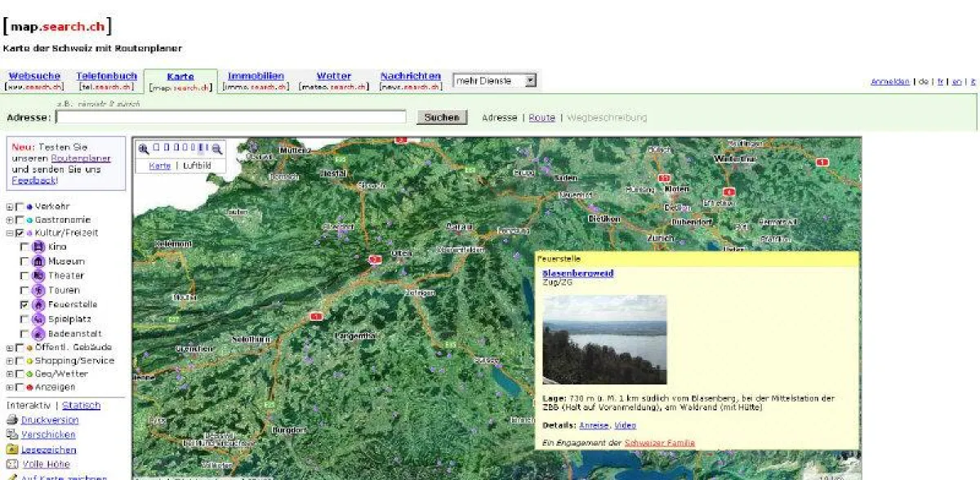
Task: Click the icon beside Volle Höhe
Action: point(12,464)
